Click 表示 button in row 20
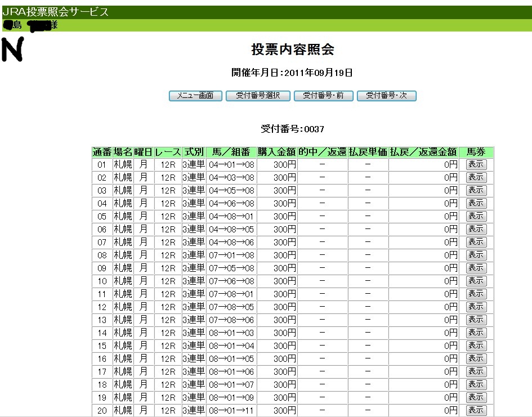This screenshot has height=417, width=532. 476,410
